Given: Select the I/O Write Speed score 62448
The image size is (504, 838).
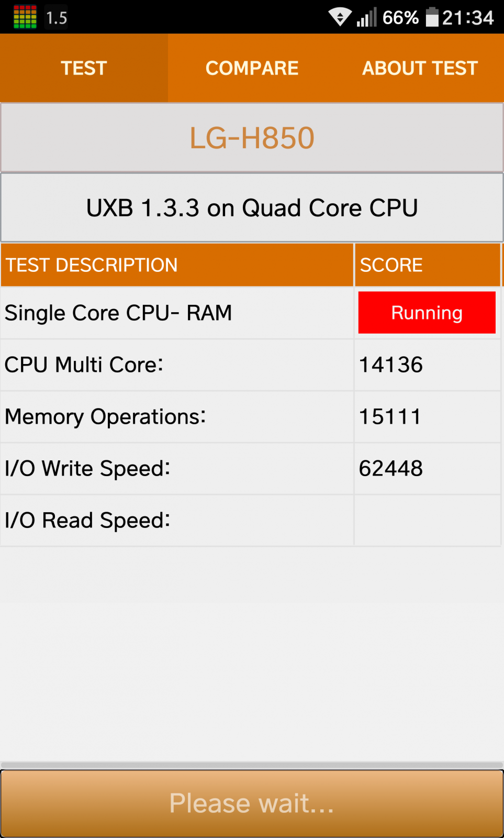Looking at the screenshot, I should tap(391, 468).
